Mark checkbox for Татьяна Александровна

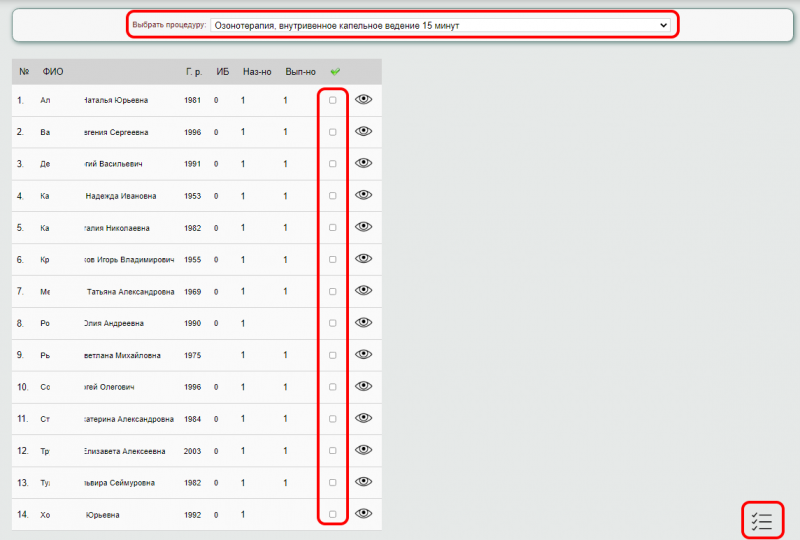tap(333, 291)
